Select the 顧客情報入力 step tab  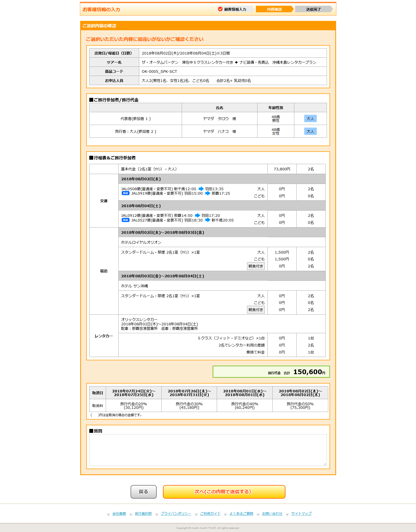pyautogui.click(x=235, y=9)
